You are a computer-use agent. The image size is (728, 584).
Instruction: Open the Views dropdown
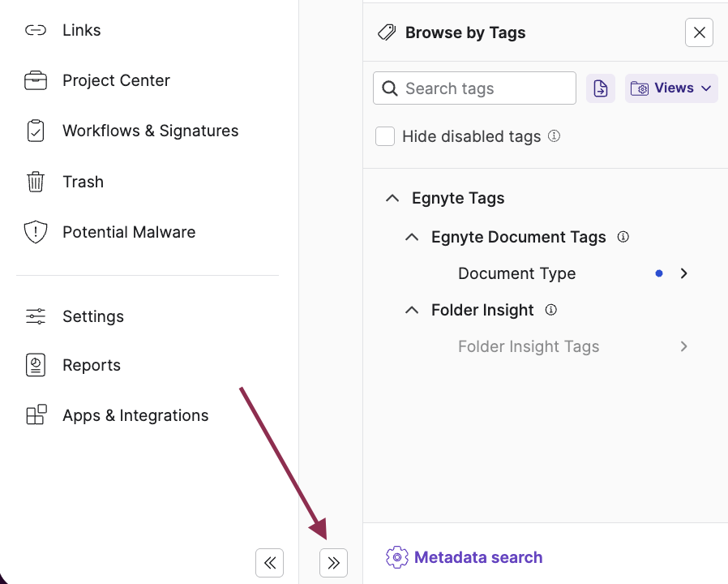coord(671,88)
